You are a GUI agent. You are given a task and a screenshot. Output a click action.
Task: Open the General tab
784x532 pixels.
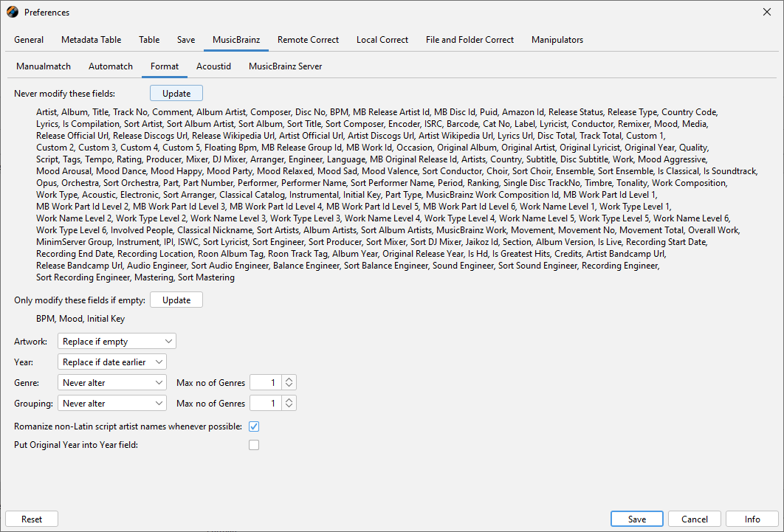29,40
